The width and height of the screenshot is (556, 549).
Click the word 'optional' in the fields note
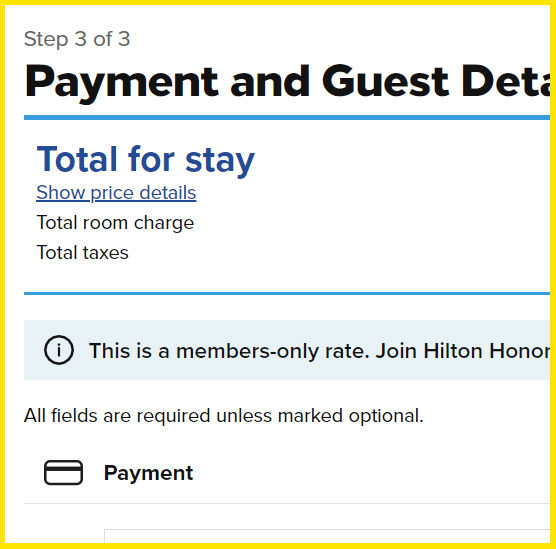386,416
